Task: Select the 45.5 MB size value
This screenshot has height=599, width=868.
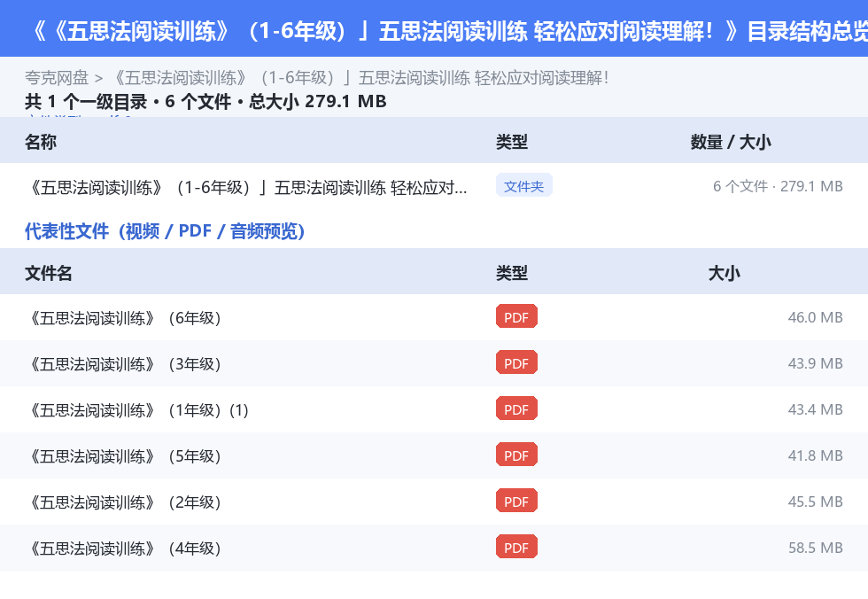Action: click(x=815, y=501)
